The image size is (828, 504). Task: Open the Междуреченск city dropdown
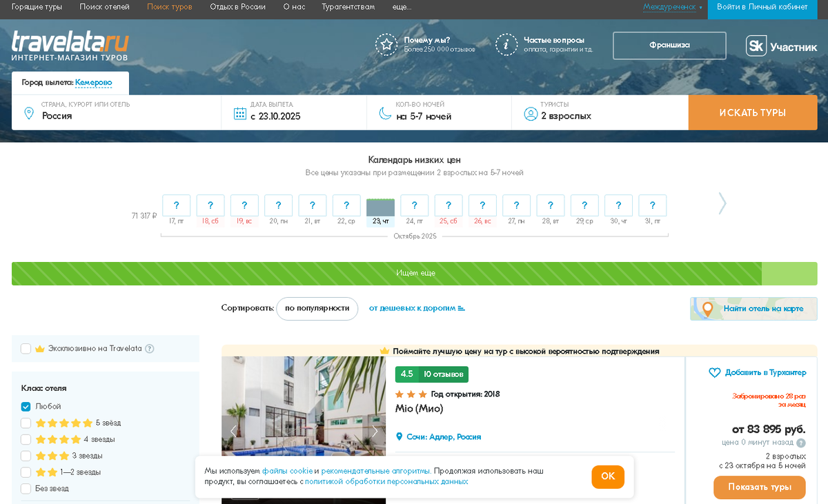tap(673, 7)
